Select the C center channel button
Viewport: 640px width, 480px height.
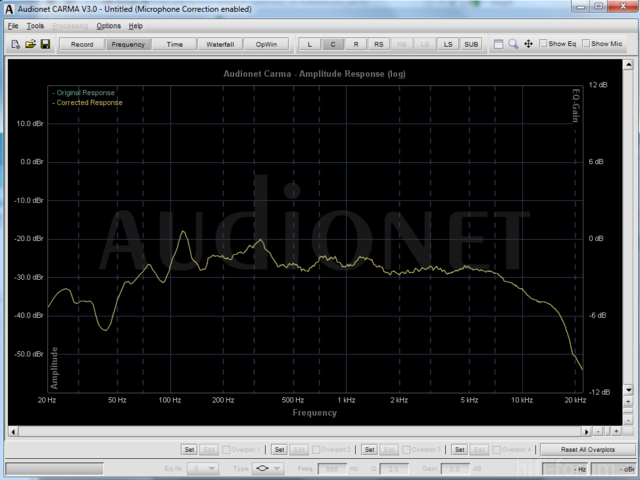[x=333, y=44]
